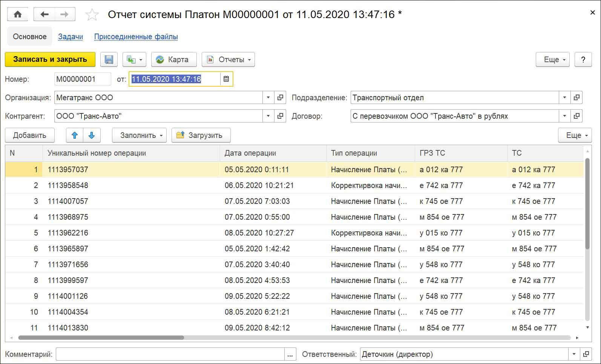The width and height of the screenshot is (601, 364).
Task: Expand the Организация dropdown list
Action: coord(268,98)
